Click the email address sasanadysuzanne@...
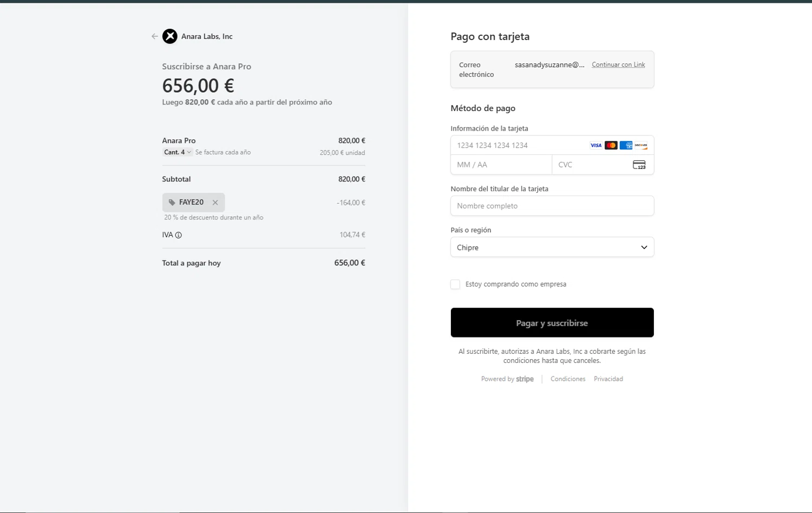The height and width of the screenshot is (513, 812). point(549,64)
